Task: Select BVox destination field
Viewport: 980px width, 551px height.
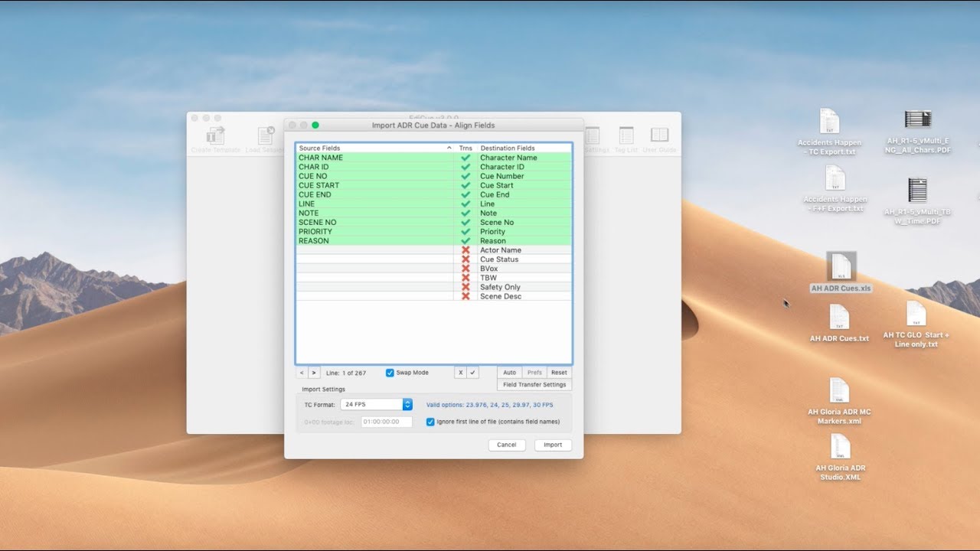Action: (524, 269)
